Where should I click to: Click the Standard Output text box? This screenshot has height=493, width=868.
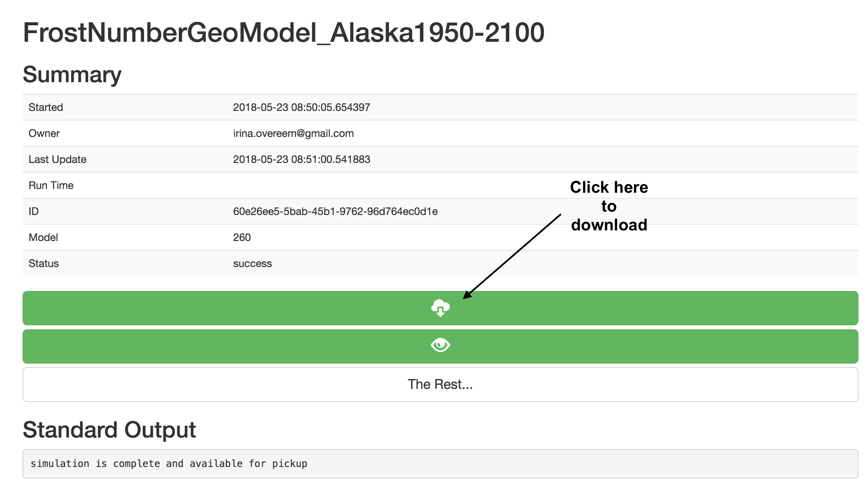click(440, 464)
